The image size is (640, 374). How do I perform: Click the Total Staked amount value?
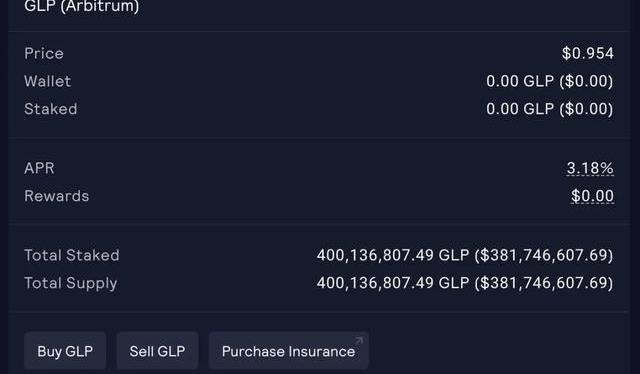pyautogui.click(x=465, y=255)
